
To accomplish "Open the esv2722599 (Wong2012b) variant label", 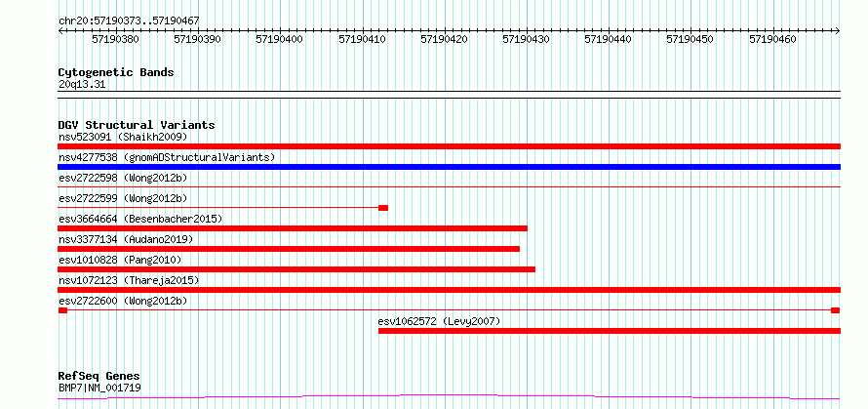I will click(123, 198).
